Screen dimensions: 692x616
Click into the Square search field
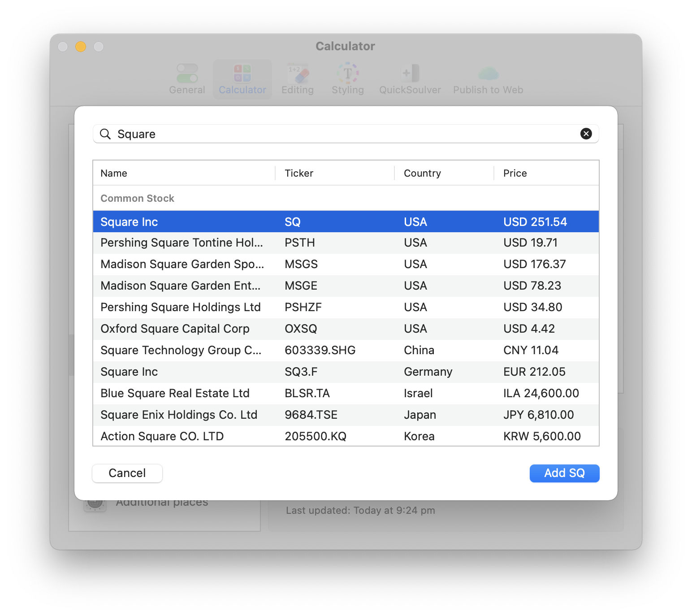[346, 134]
